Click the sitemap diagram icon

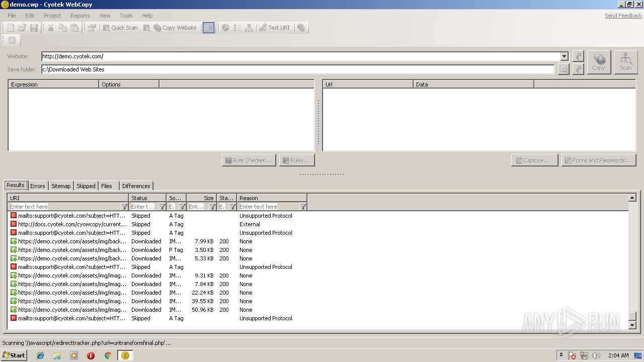249,28
